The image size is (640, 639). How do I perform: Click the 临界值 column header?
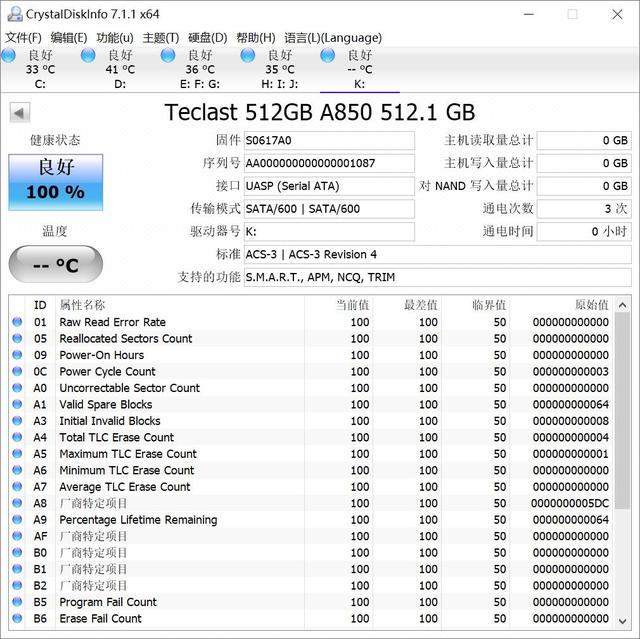(x=489, y=305)
